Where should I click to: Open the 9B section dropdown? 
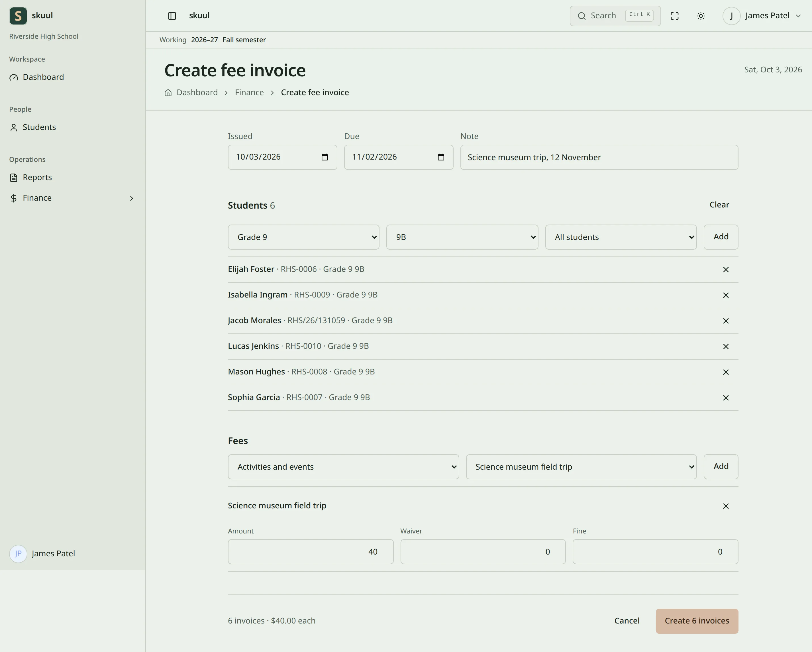tap(462, 237)
